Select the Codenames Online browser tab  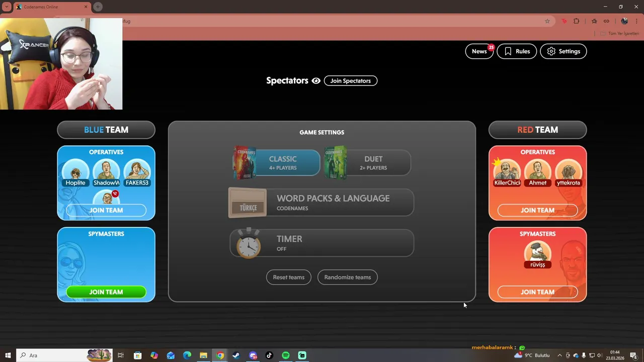(51, 7)
